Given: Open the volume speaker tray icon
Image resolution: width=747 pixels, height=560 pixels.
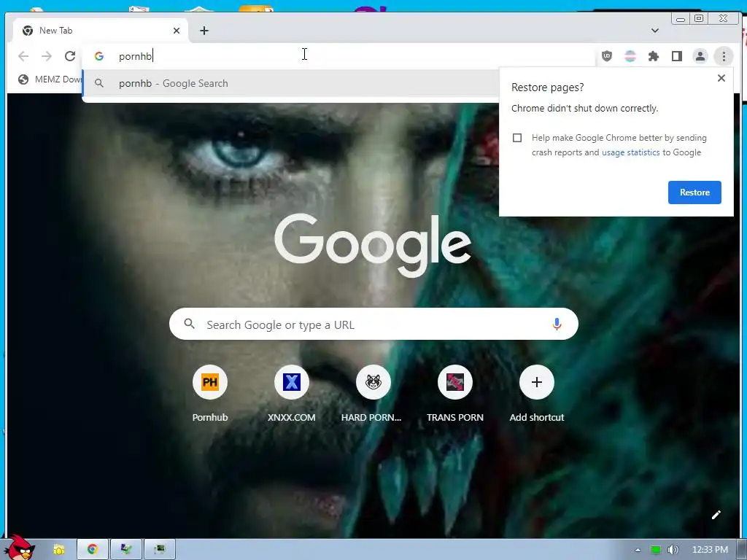Looking at the screenshot, I should pyautogui.click(x=673, y=550).
